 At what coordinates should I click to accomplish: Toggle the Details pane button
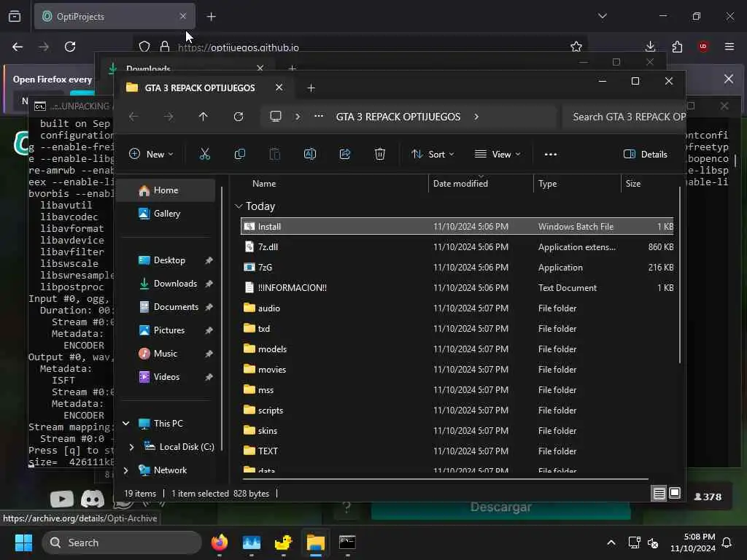[646, 155]
